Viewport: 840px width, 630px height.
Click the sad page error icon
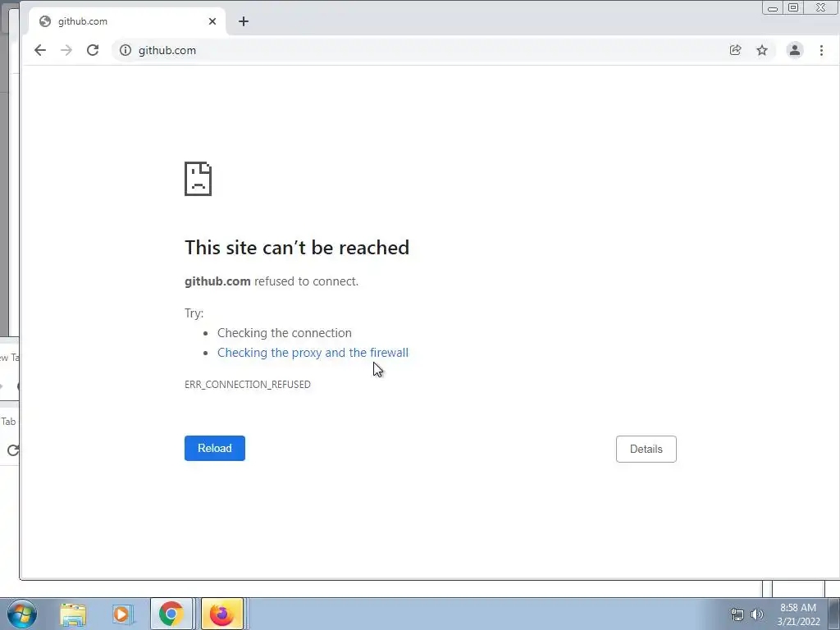point(199,179)
